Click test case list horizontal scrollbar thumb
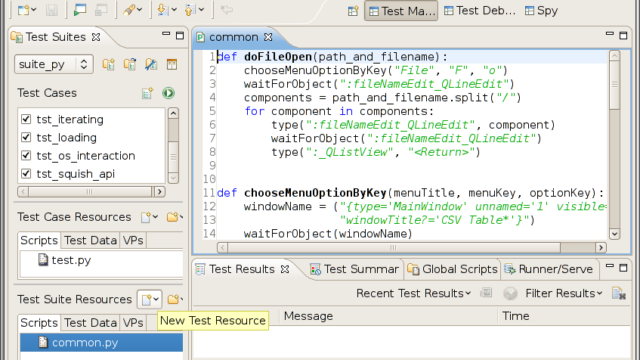The image size is (640, 360). tap(90, 191)
